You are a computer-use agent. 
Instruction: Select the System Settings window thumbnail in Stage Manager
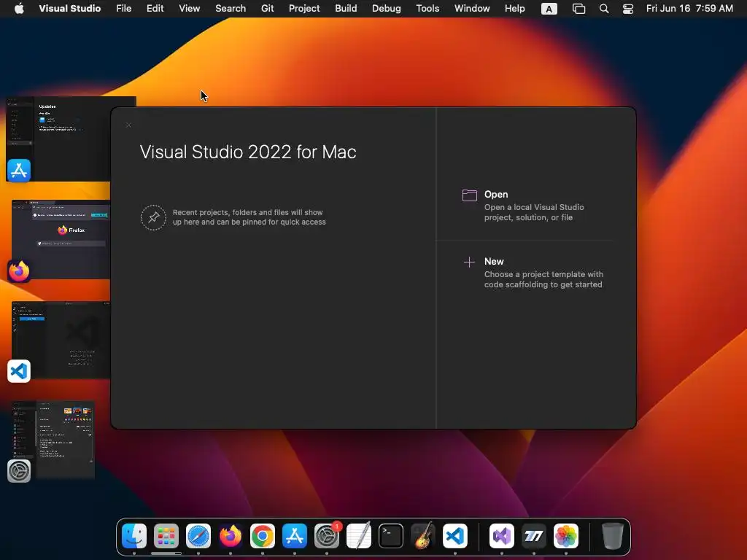[x=53, y=440]
